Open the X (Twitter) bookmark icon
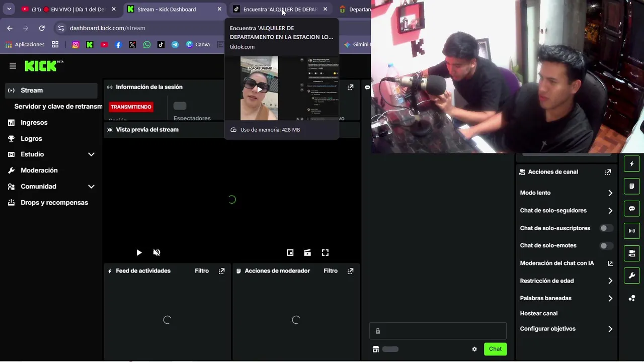 point(132,45)
